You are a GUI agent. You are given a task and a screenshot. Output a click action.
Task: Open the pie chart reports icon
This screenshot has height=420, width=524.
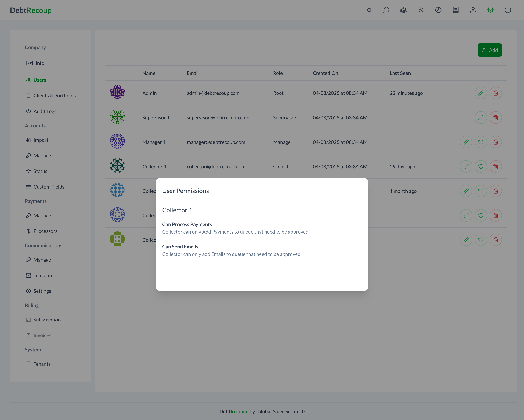438,10
